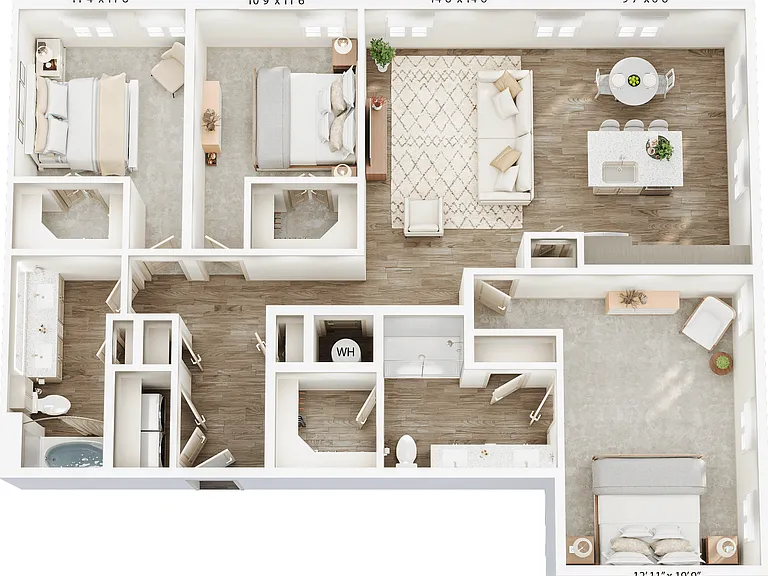Screen dimensions: 768x576
Task: Click the armchair on the living room rug
Action: 423,216
